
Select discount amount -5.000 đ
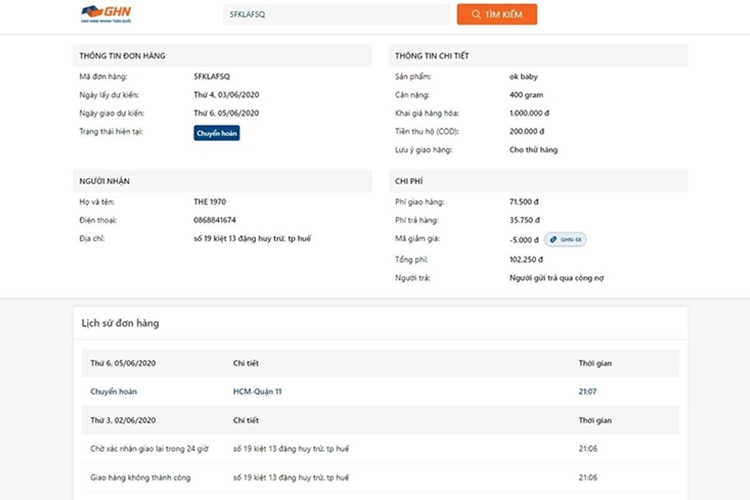(x=524, y=240)
